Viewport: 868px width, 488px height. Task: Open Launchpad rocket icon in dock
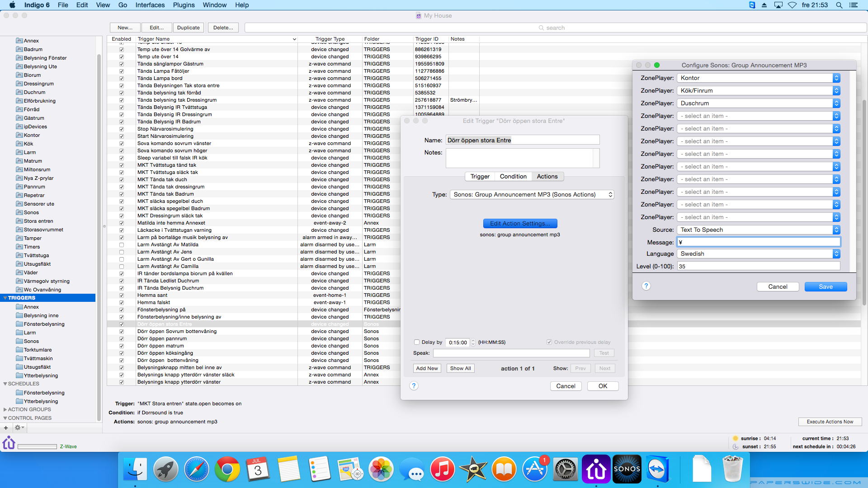[166, 469]
